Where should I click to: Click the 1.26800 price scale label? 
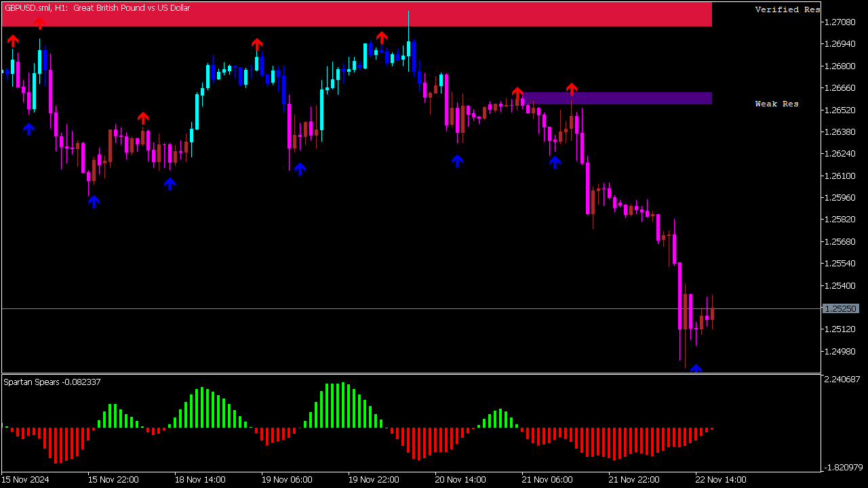tap(840, 66)
